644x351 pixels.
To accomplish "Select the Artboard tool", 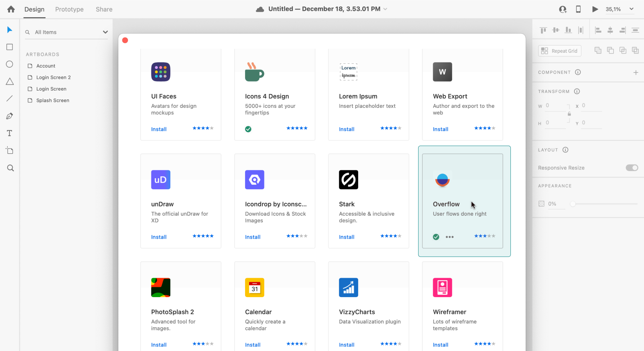I will 10,151.
